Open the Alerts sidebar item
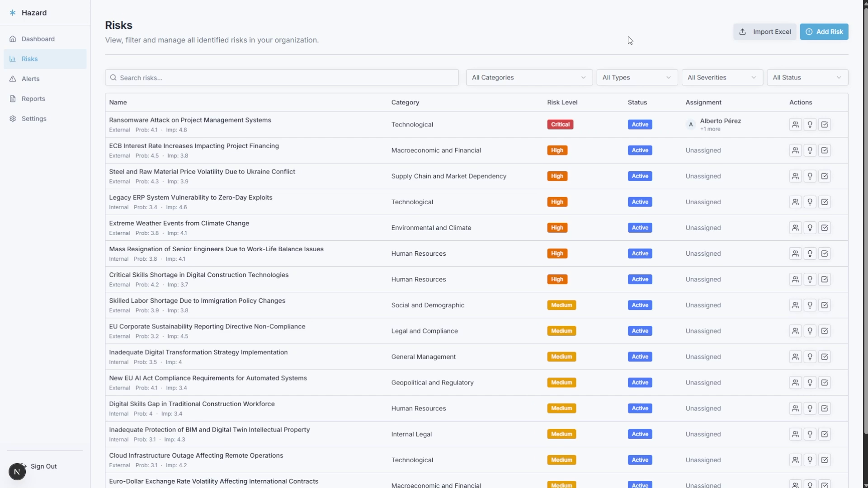This screenshot has height=488, width=868. pos(30,79)
